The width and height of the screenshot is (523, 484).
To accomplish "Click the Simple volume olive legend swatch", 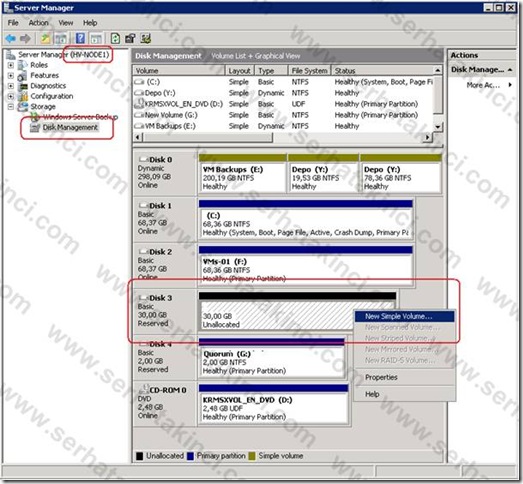I will 252,456.
